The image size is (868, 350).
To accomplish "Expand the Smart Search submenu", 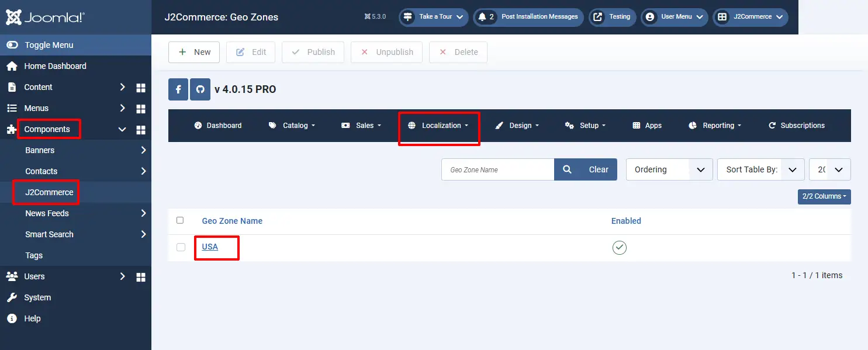I will tap(143, 234).
